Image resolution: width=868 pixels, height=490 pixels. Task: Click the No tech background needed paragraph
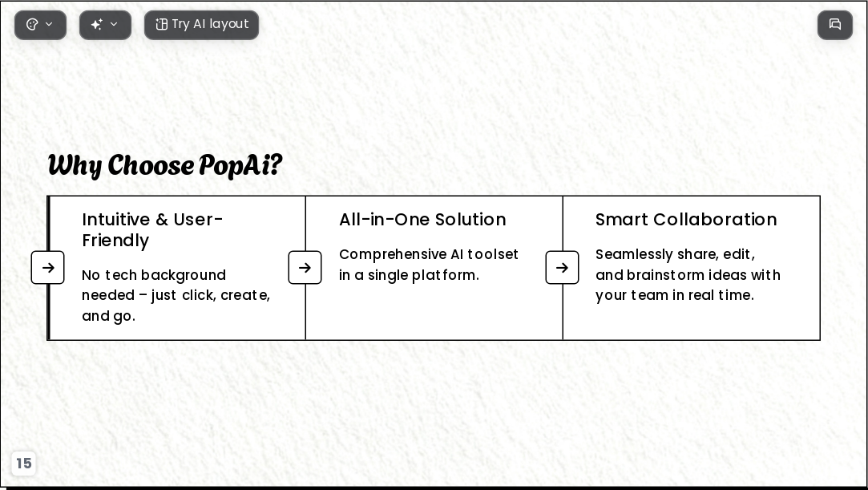(x=176, y=295)
